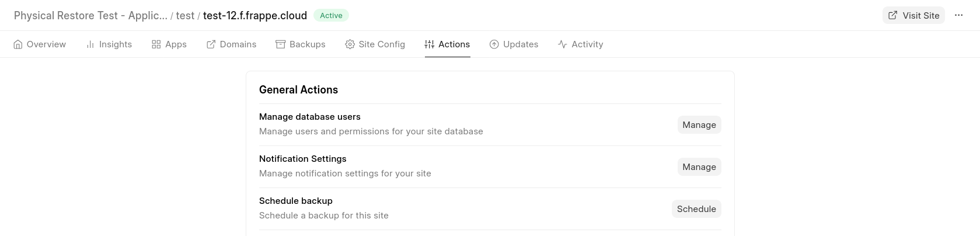Image resolution: width=980 pixels, height=236 pixels.
Task: Go to the Site Config tab
Action: [382, 44]
